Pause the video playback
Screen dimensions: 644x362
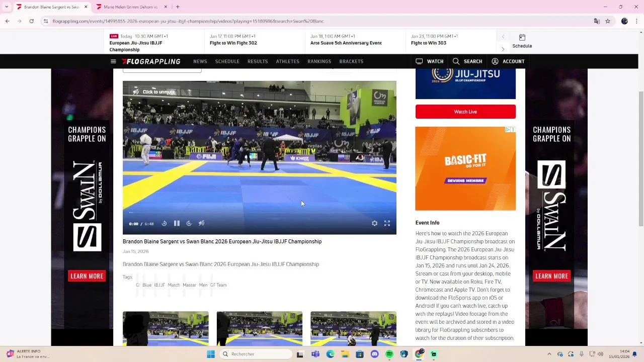point(177,223)
